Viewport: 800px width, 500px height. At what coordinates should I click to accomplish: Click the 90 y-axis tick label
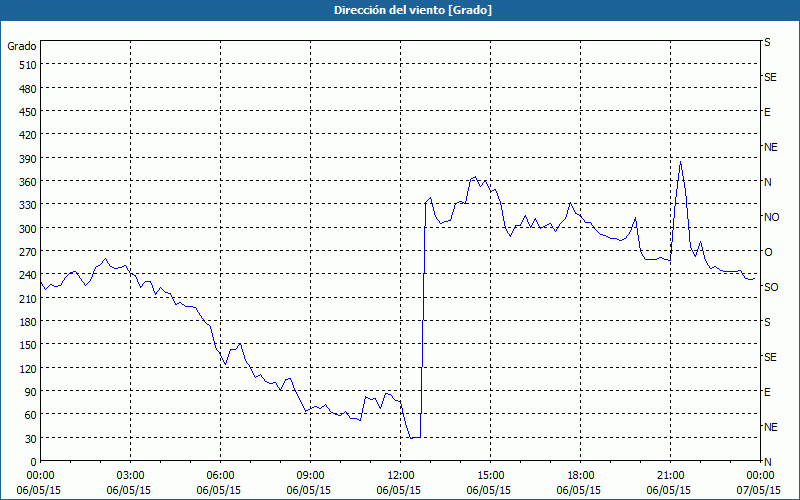click(x=31, y=392)
